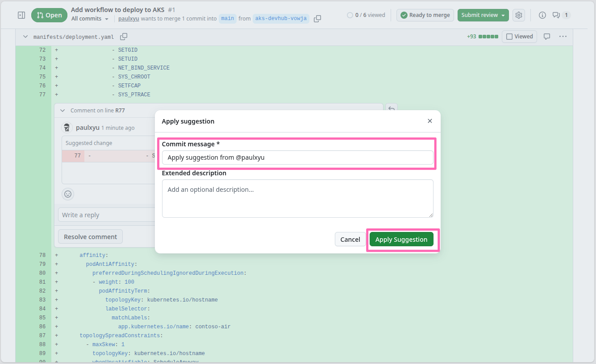Screen dimensions: 596x364
Task: Open paulxyu's profile from the comment
Action: click(x=88, y=128)
